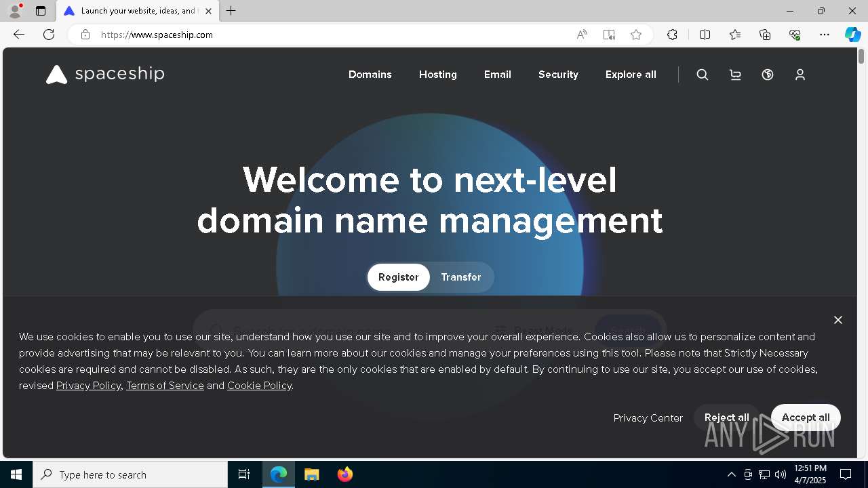Open a new tab with plus
The width and height of the screenshot is (868, 488).
click(x=231, y=11)
